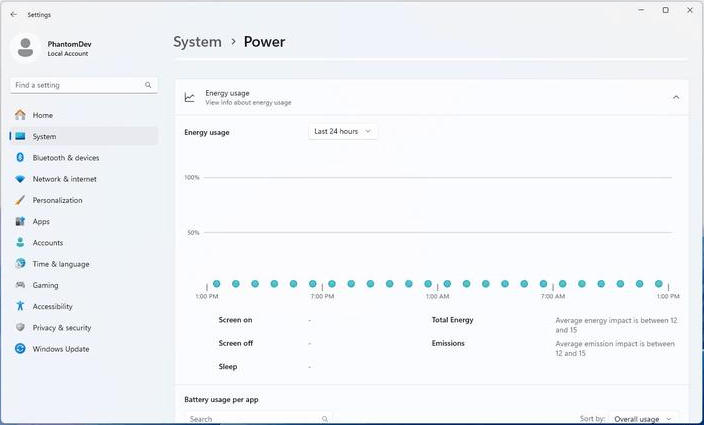Click the Total Energy label
The image size is (704, 425).
[x=452, y=320]
